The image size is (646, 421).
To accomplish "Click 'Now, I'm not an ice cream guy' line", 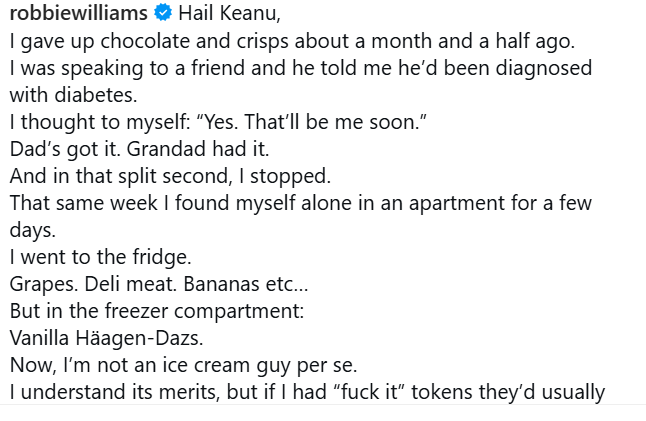I will coord(183,365).
